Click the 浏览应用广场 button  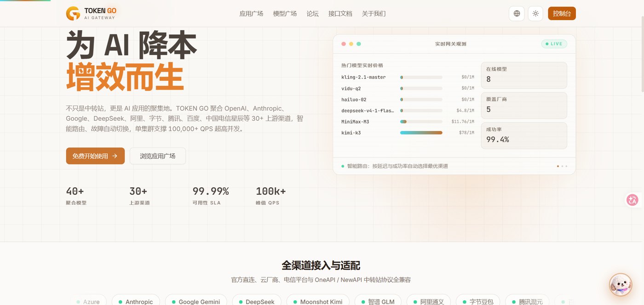click(x=158, y=156)
